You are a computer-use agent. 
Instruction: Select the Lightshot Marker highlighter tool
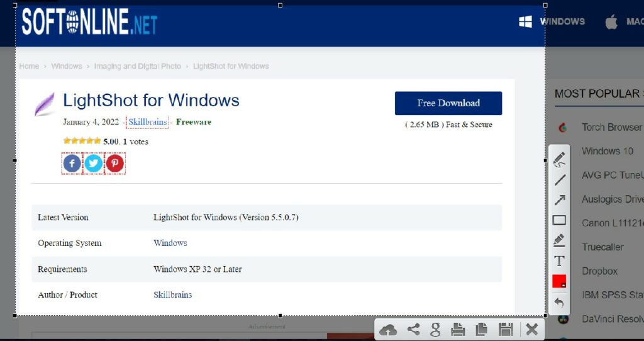coord(559,240)
